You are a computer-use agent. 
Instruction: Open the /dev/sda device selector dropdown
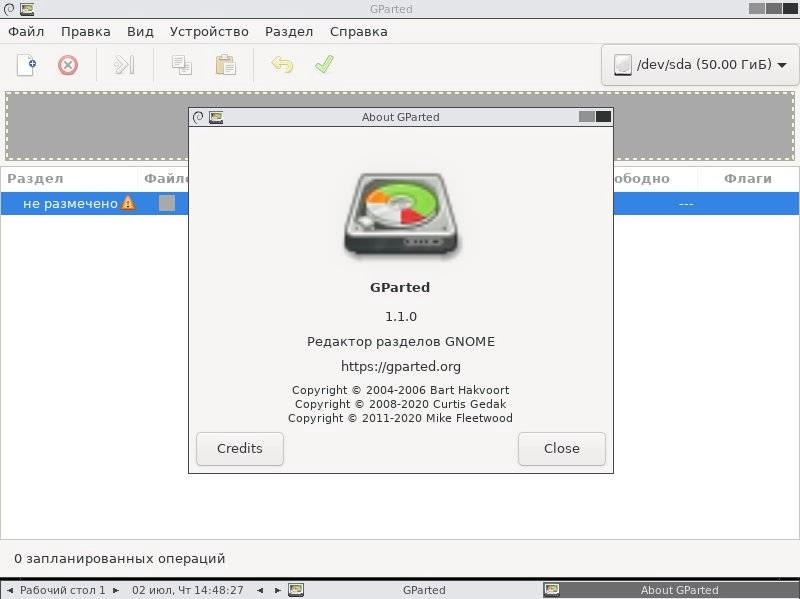[x=700, y=65]
